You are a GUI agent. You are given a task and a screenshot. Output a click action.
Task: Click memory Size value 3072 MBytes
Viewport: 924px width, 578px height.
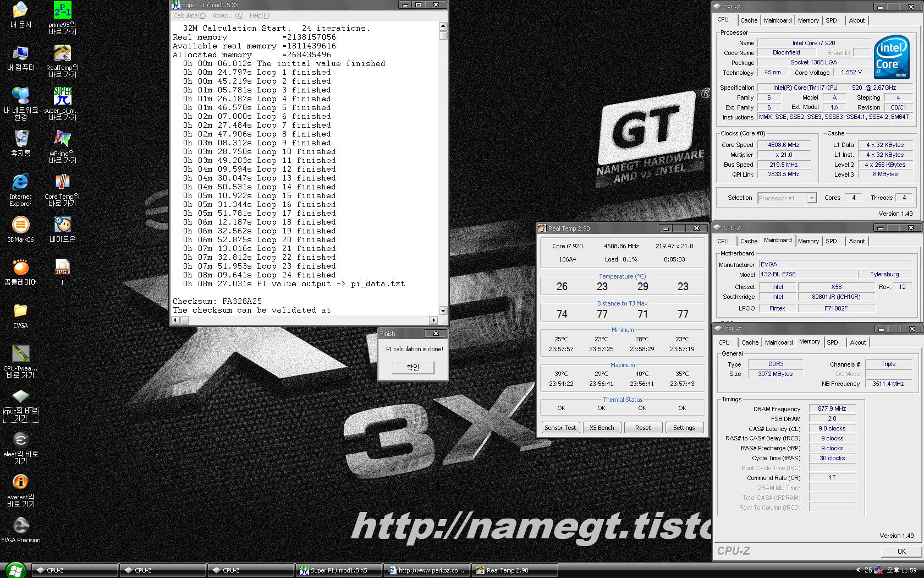776,374
